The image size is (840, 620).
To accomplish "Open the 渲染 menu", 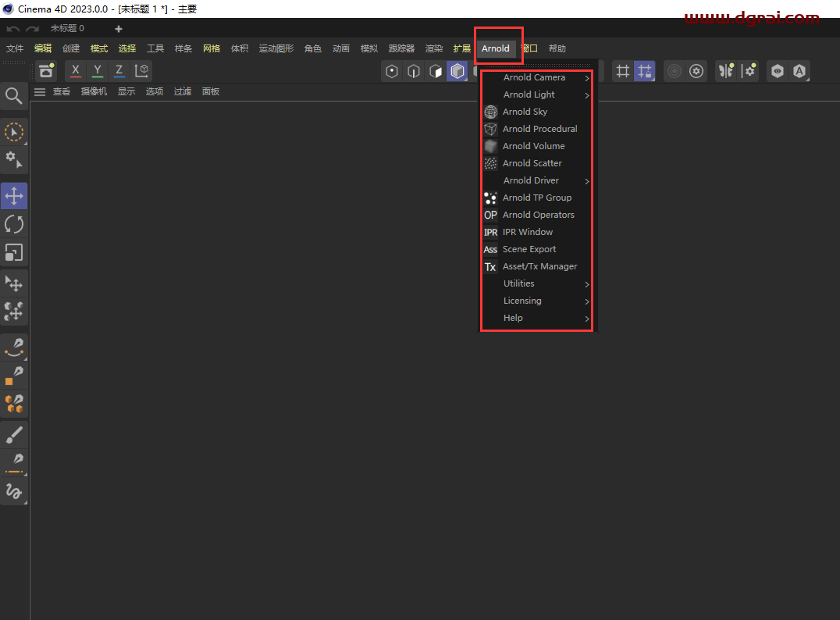I will click(x=434, y=48).
